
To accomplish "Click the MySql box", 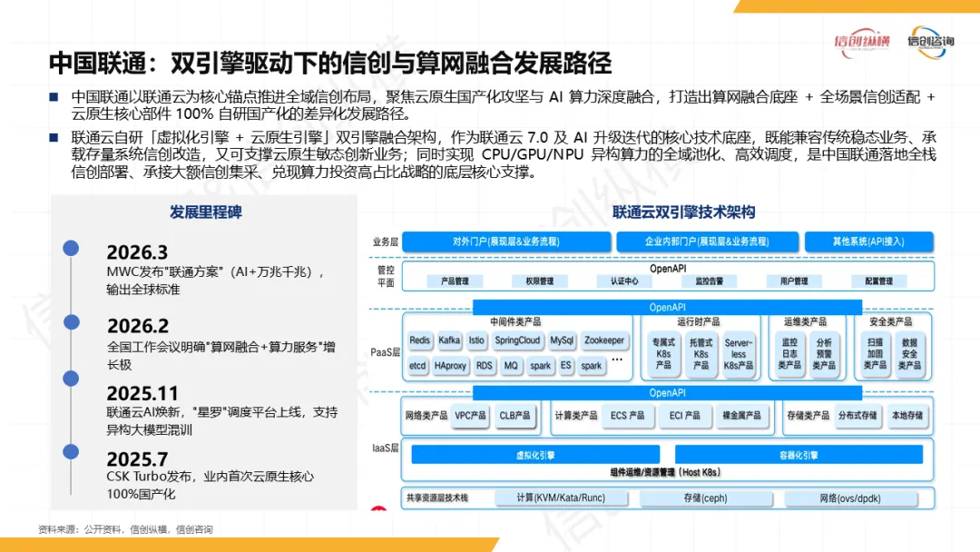I will [x=562, y=340].
